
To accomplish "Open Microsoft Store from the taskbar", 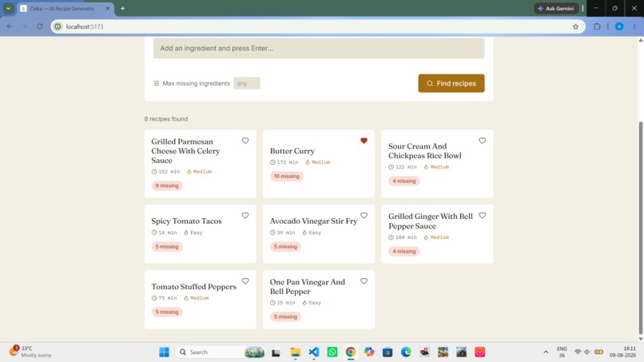I will 388,352.
